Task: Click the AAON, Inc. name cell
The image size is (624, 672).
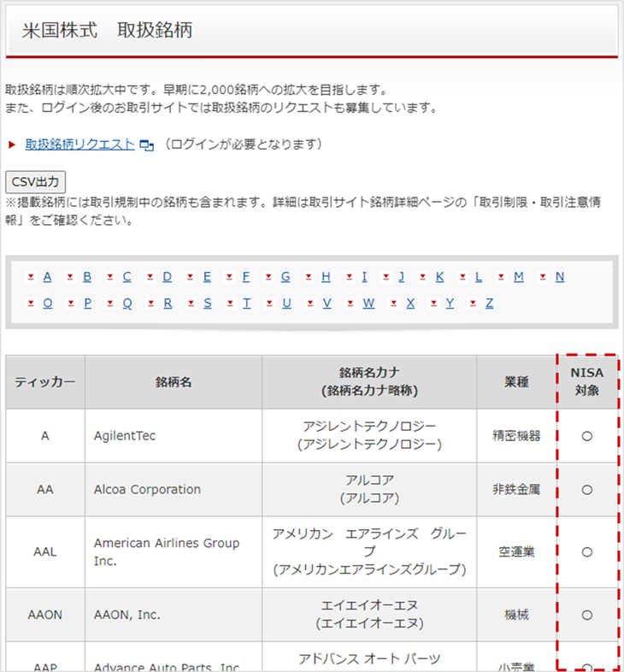Action: coord(174,615)
